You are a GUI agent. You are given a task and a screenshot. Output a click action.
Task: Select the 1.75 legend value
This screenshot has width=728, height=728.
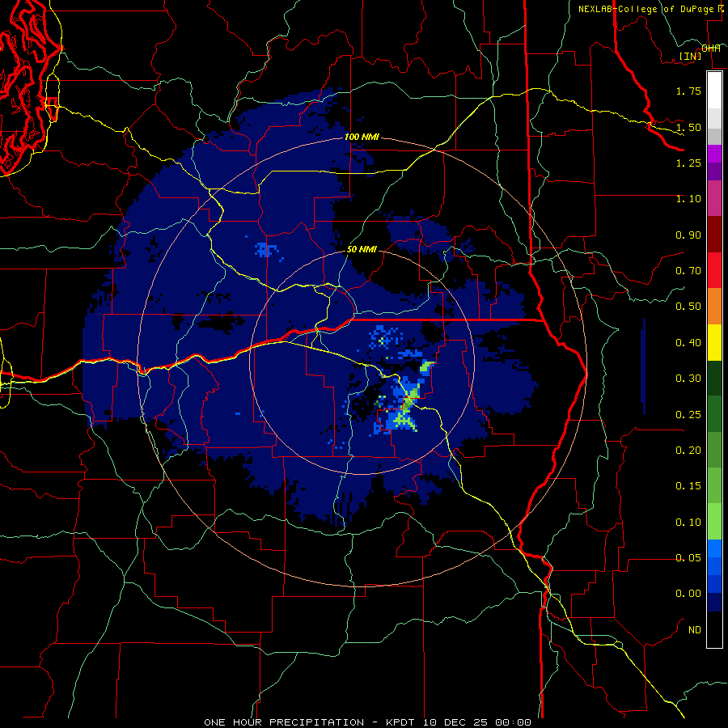click(688, 91)
